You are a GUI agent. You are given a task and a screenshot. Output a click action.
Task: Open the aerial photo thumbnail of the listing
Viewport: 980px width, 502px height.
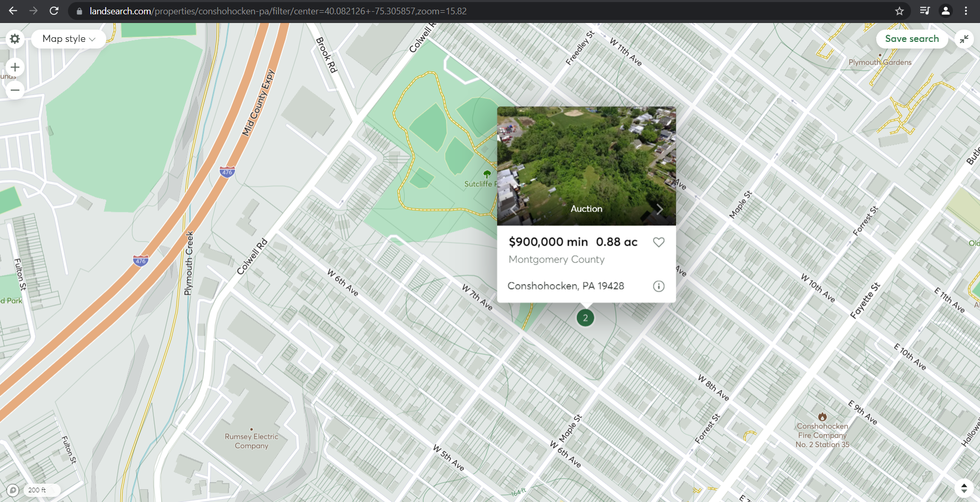tap(586, 165)
